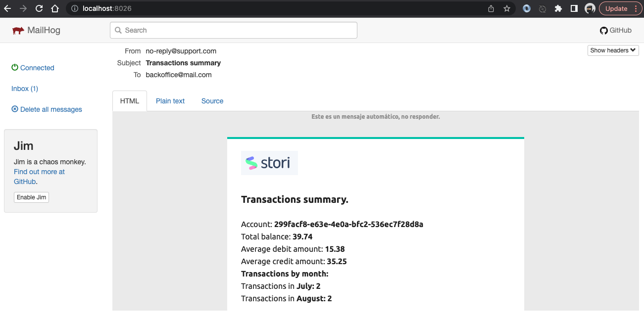
Task: Expand the Chrome profile avatar menu
Action: pos(590,8)
